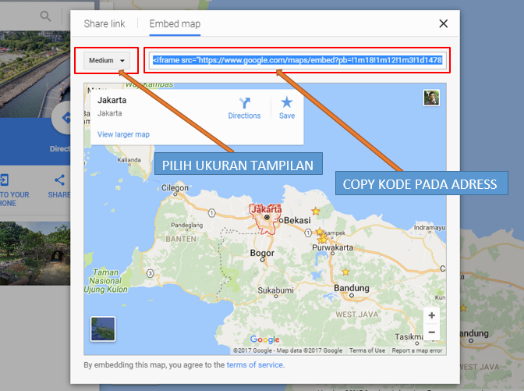Click the cave photo thumbnail in left panel
The image size is (524, 391).
(x=35, y=253)
